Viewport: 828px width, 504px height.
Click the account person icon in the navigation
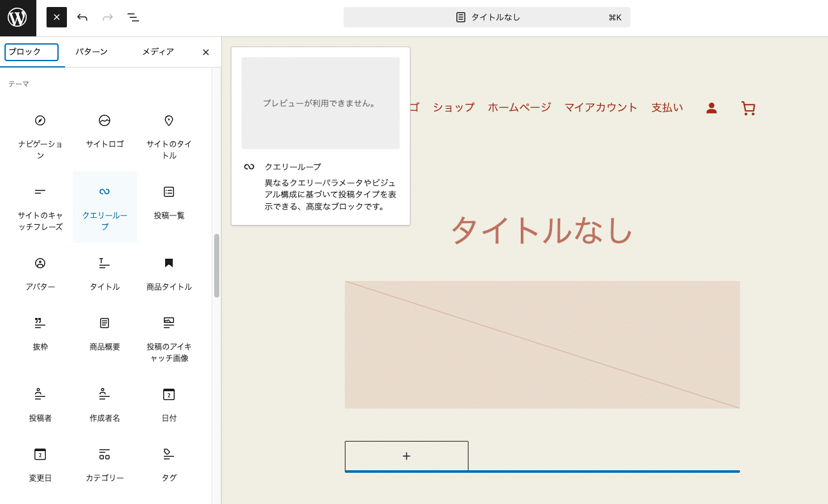711,108
